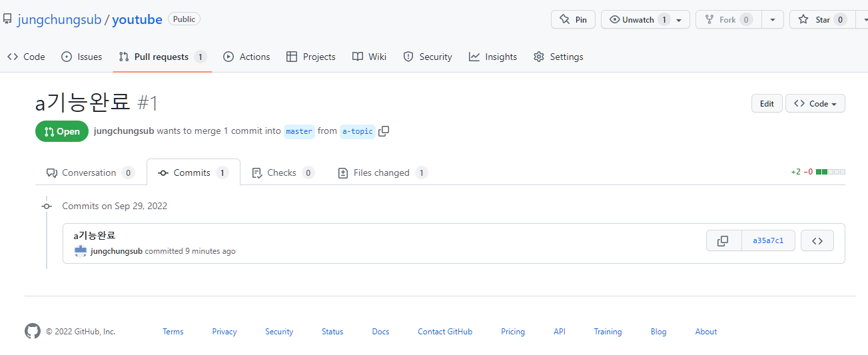Open the Training footer link
The image size is (868, 355).
click(608, 331)
